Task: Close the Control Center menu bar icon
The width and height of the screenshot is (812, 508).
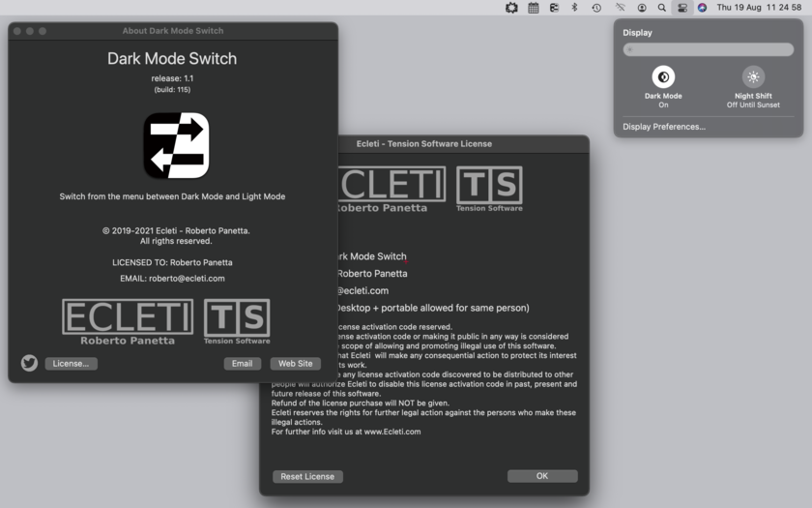Action: 682,8
